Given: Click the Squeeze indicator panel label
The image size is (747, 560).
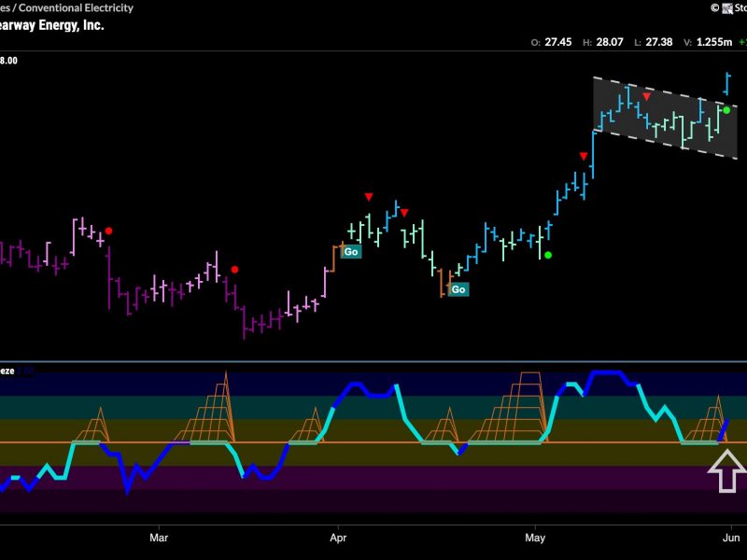Looking at the screenshot, I should [x=7, y=371].
